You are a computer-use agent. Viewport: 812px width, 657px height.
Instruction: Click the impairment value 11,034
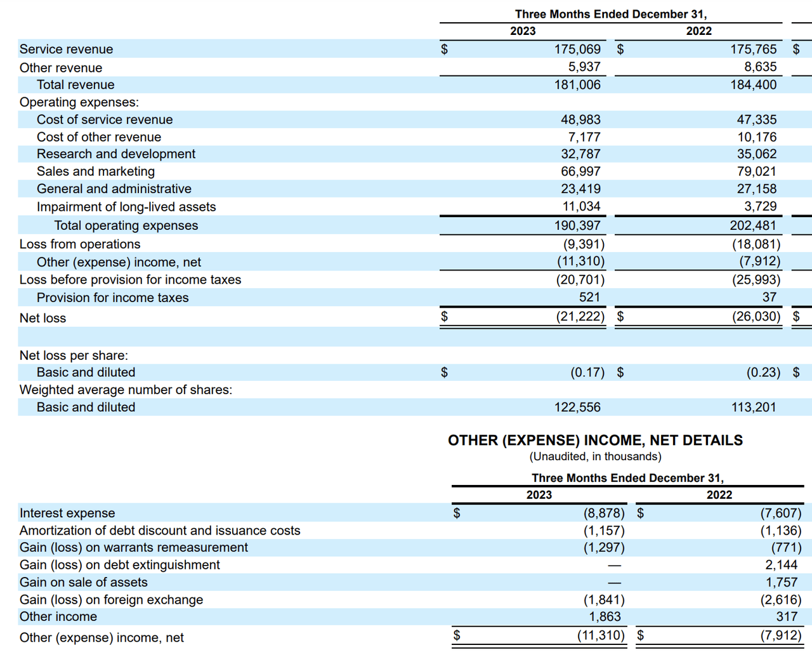tap(581, 206)
